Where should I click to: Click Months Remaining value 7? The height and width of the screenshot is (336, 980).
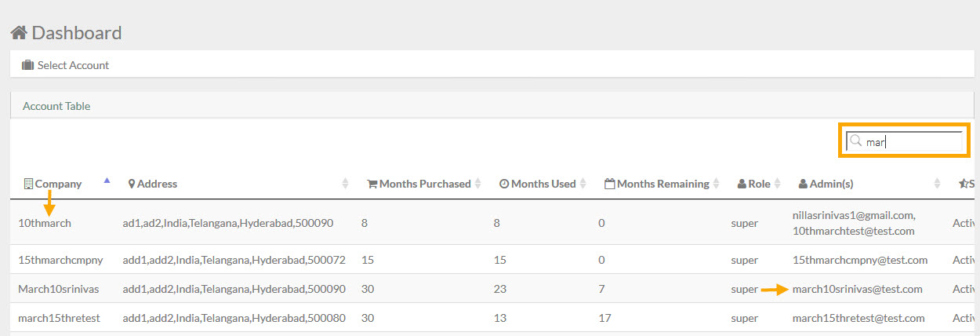(601, 289)
